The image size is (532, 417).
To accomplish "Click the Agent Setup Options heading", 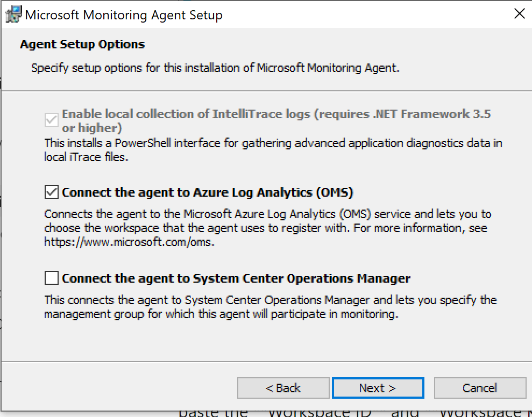I will click(82, 44).
